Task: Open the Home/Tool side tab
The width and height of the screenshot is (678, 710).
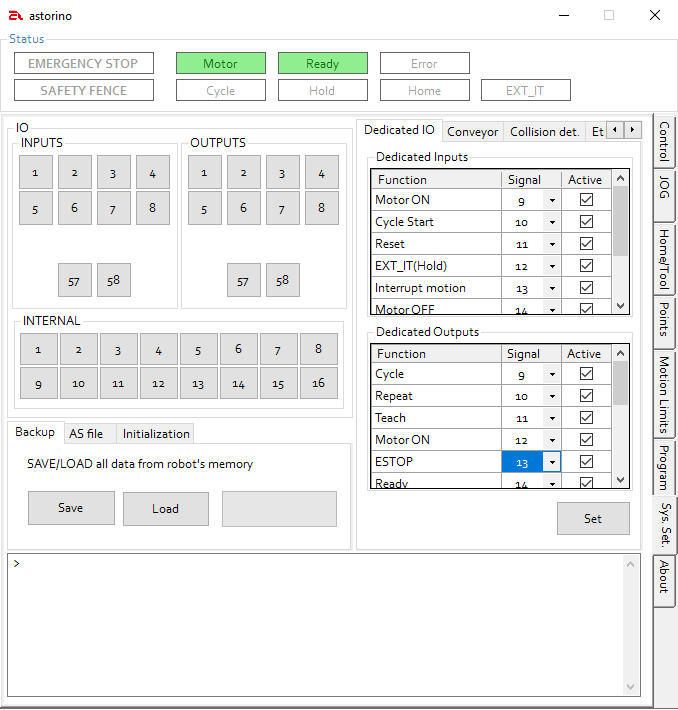Action: tap(664, 259)
